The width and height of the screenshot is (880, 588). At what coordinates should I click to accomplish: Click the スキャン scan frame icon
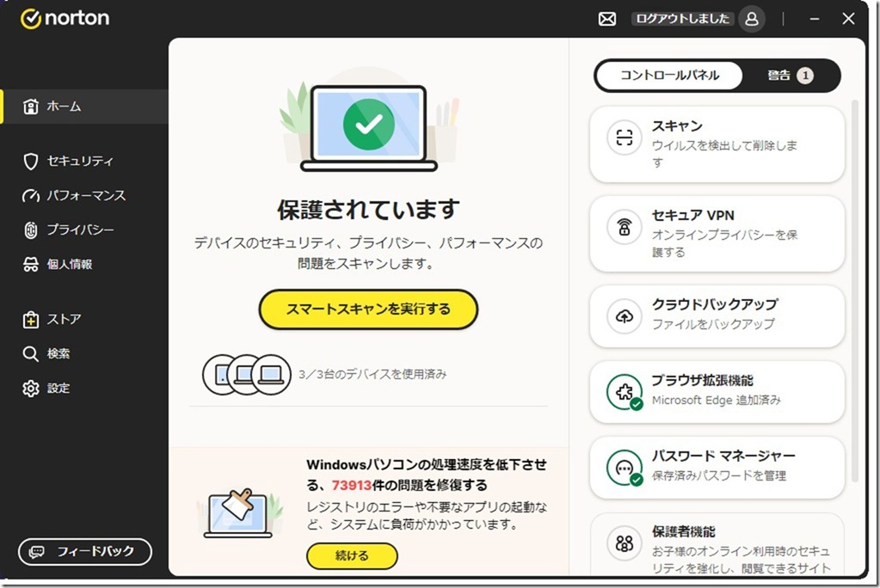[x=624, y=138]
